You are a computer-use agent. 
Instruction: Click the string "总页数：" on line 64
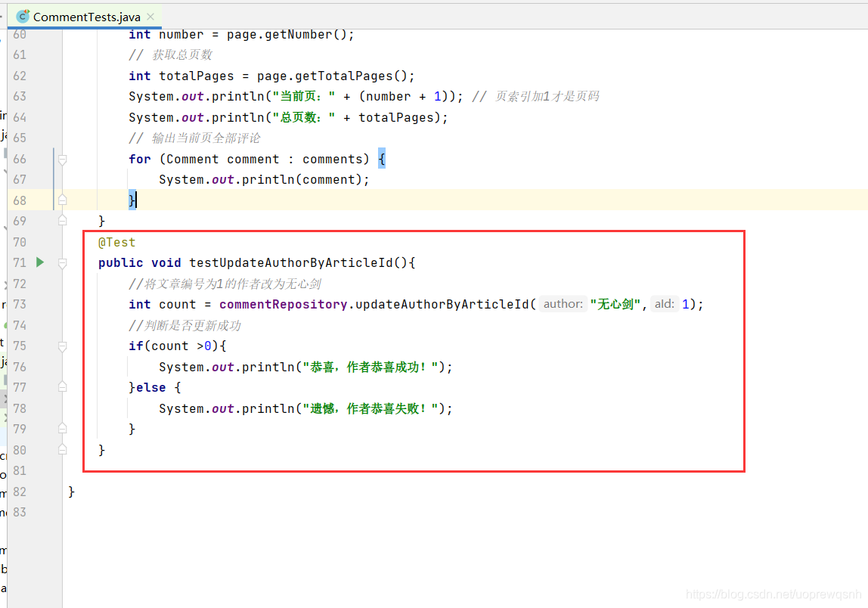tap(304, 117)
